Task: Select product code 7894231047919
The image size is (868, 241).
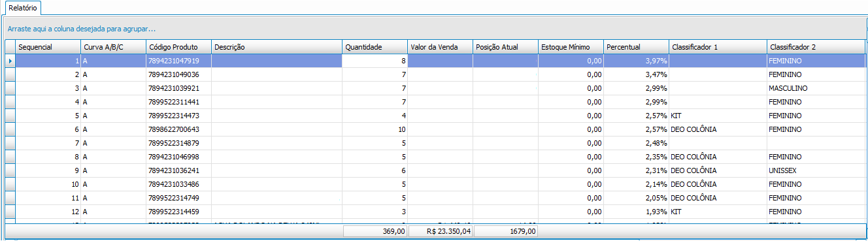Action: click(x=179, y=61)
